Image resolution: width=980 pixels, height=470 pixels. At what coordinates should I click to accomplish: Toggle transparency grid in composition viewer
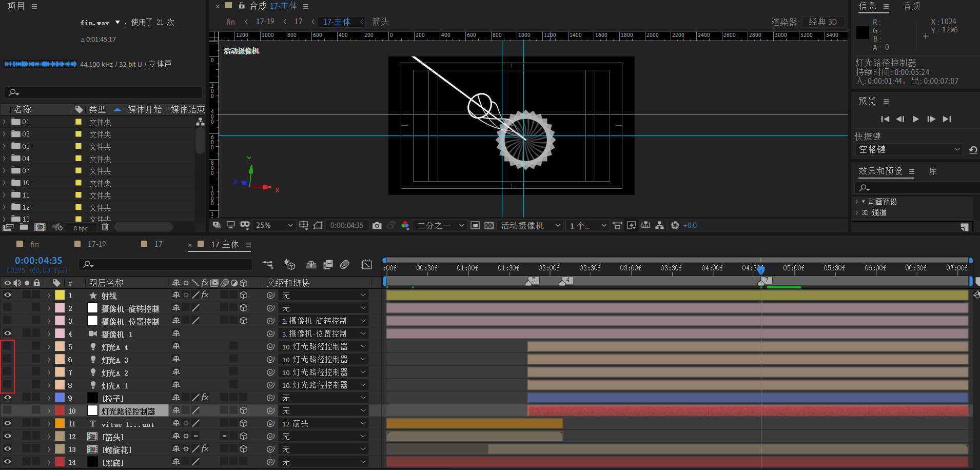[x=489, y=225]
